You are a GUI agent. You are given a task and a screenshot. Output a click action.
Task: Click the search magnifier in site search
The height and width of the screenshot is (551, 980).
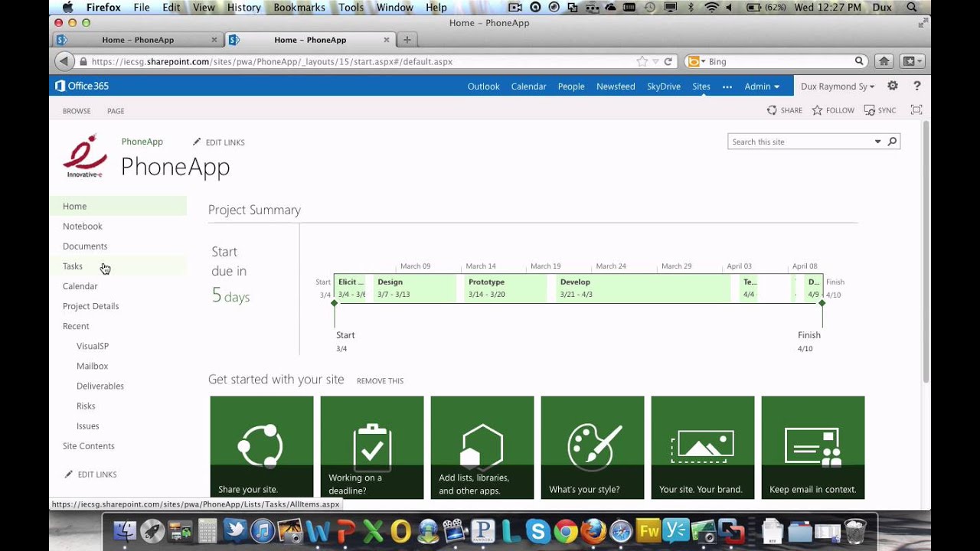coord(892,142)
